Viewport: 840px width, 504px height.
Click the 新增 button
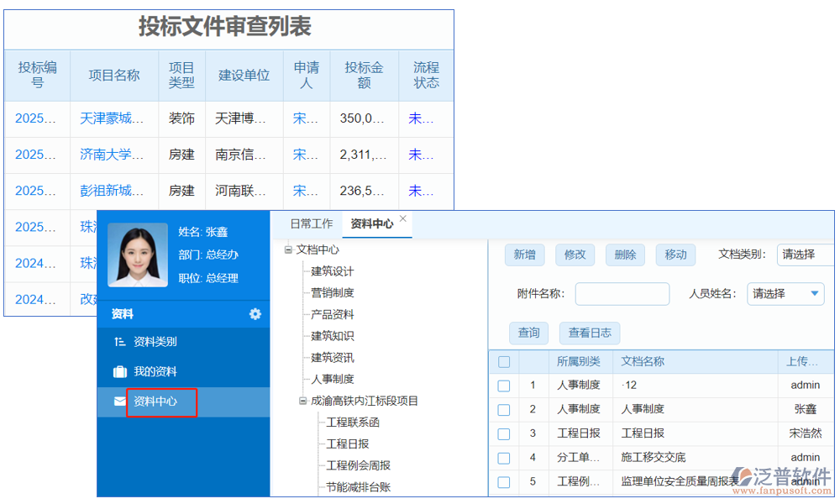524,255
